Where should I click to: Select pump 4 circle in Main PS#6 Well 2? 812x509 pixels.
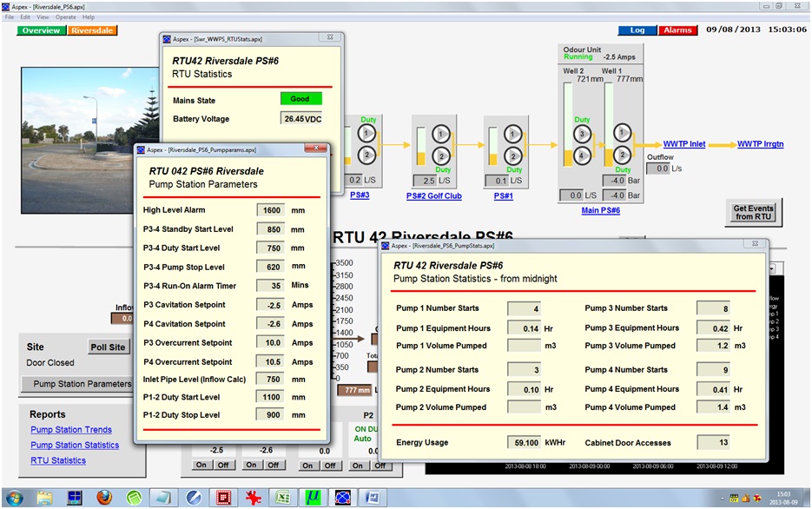click(x=582, y=155)
